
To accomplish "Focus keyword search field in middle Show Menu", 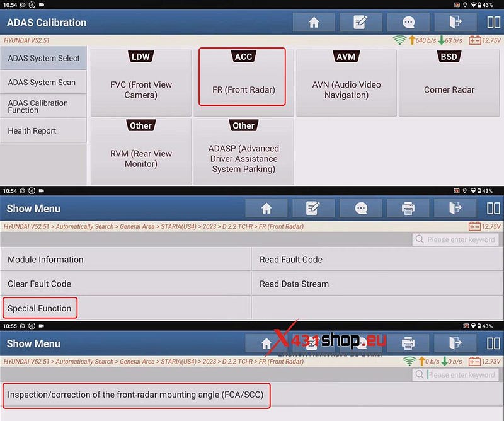I will 455,239.
